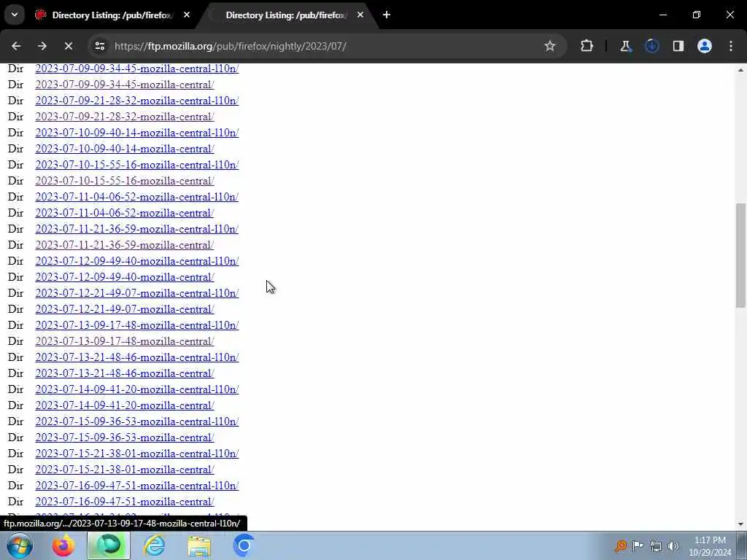Image resolution: width=747 pixels, height=560 pixels.
Task: Go forward to the next page
Action: [42, 46]
